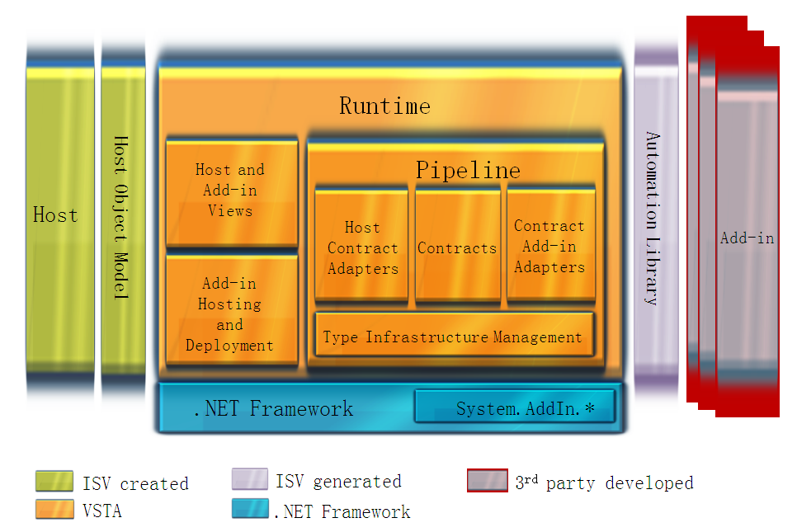Viewport: 797px width, 532px height.
Task: Click the Contracts box in Pipeline
Action: (457, 247)
